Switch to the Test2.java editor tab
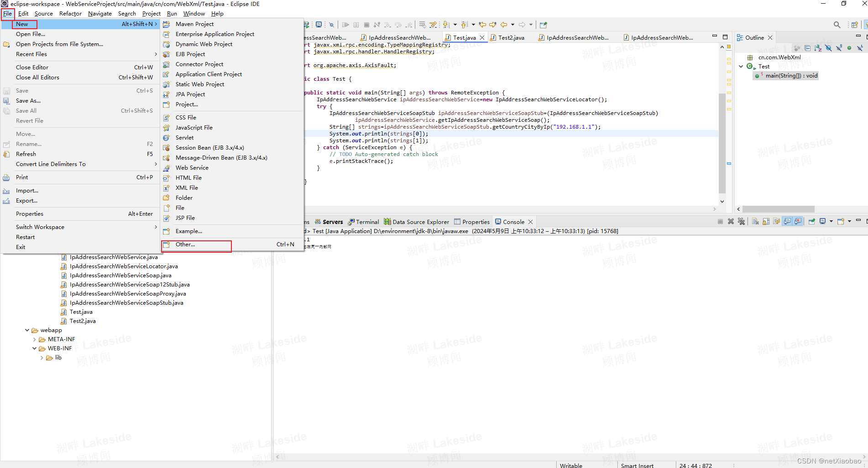 (511, 37)
